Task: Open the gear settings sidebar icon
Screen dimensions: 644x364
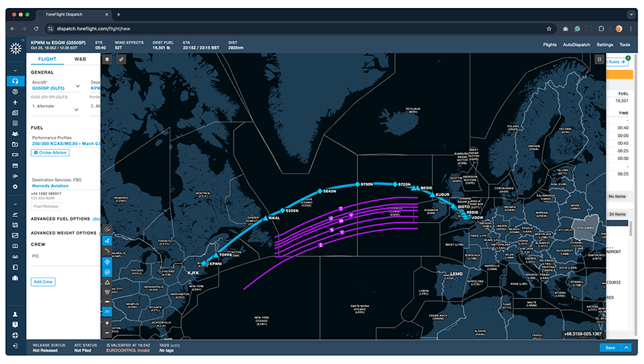Action: point(15,186)
